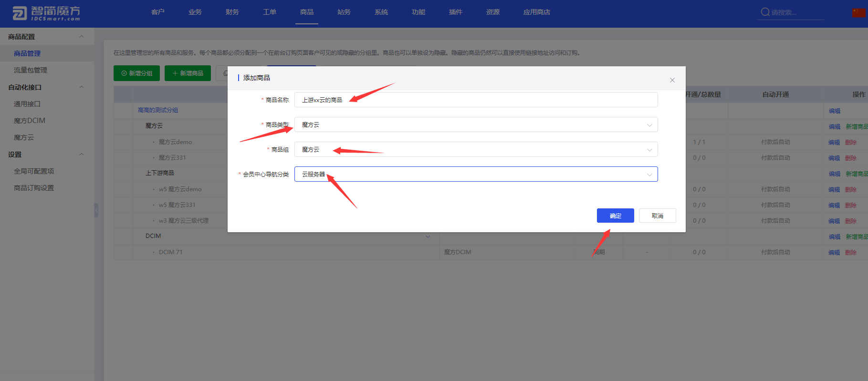This screenshot has width=868, height=381.
Task: Click 编辑 link on the DCIM 71 row
Action: pyautogui.click(x=834, y=253)
